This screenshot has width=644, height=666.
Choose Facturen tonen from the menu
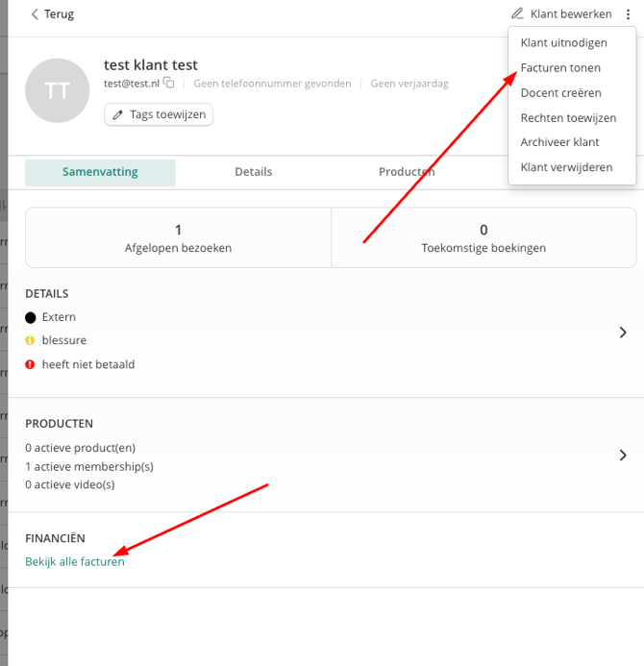pyautogui.click(x=560, y=68)
